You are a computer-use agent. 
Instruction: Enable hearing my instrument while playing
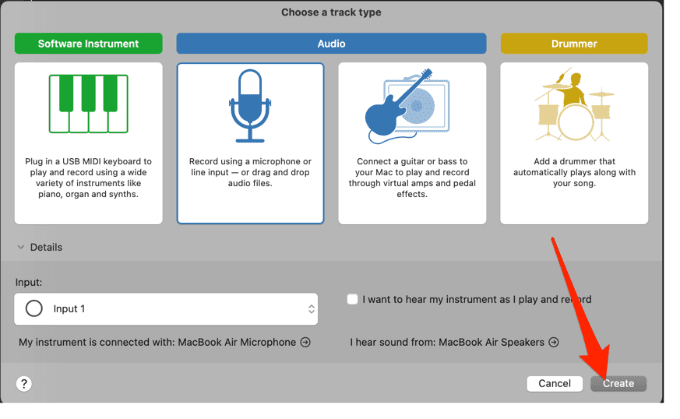(x=352, y=299)
